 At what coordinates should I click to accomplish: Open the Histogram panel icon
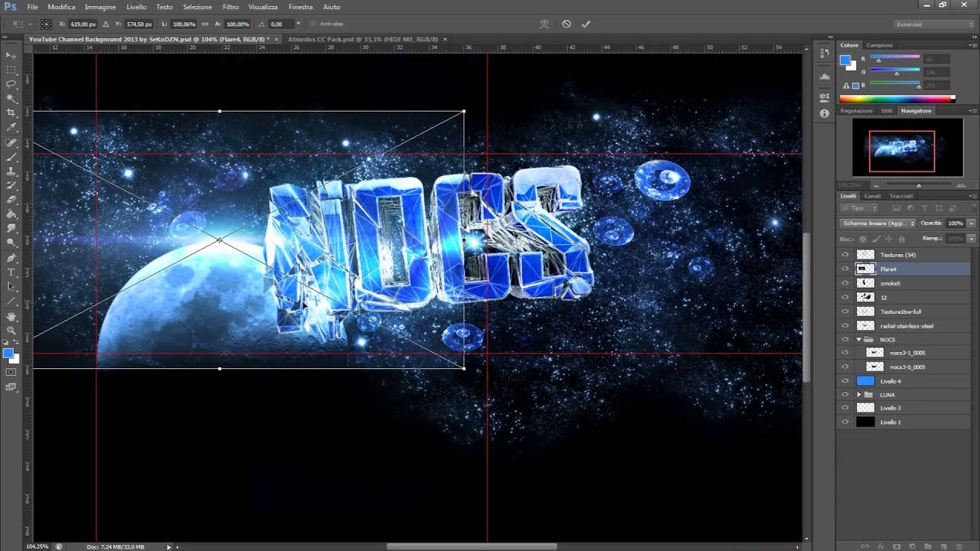(825, 77)
